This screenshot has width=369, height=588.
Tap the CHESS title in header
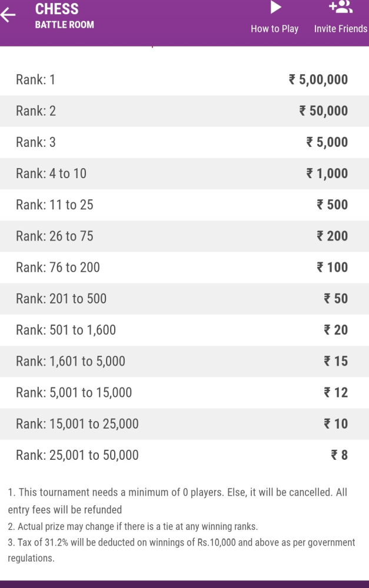(57, 9)
